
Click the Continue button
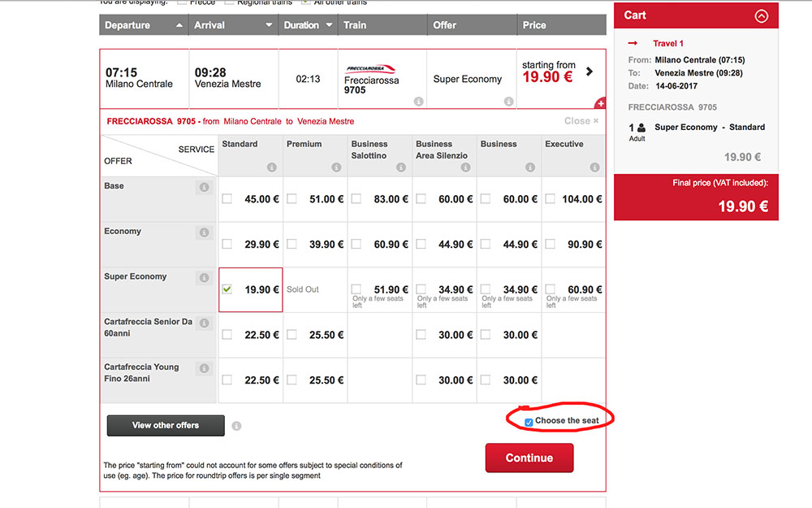(529, 458)
